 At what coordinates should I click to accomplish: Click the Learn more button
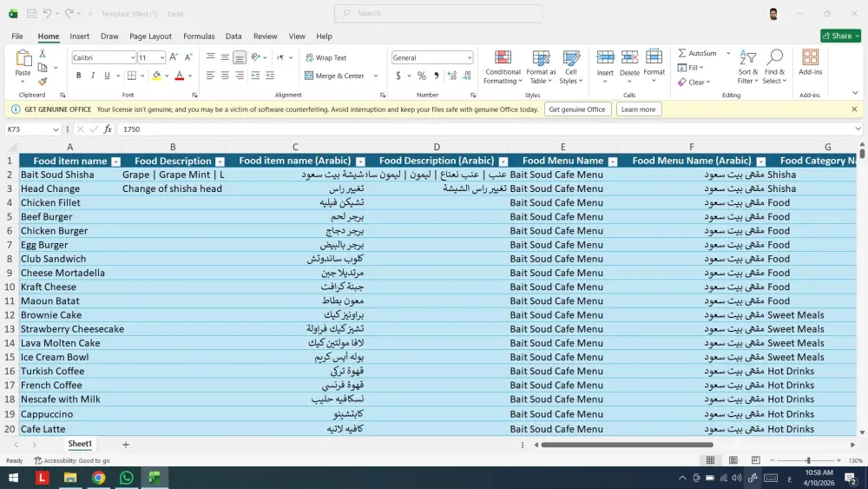(x=638, y=109)
